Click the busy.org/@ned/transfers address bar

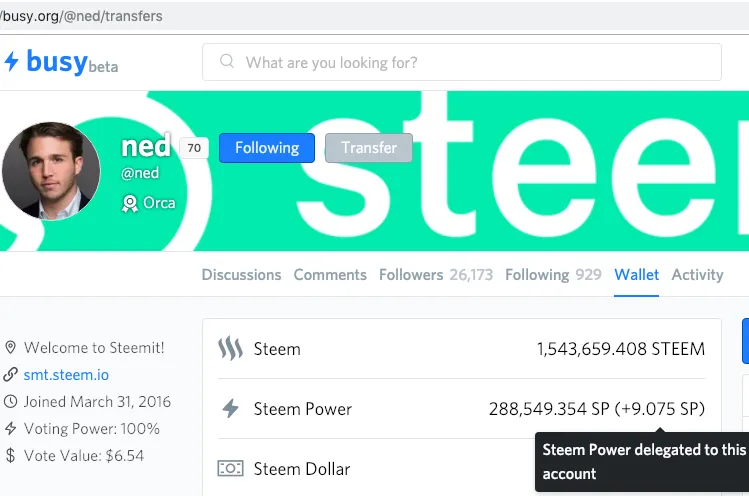pos(374,16)
